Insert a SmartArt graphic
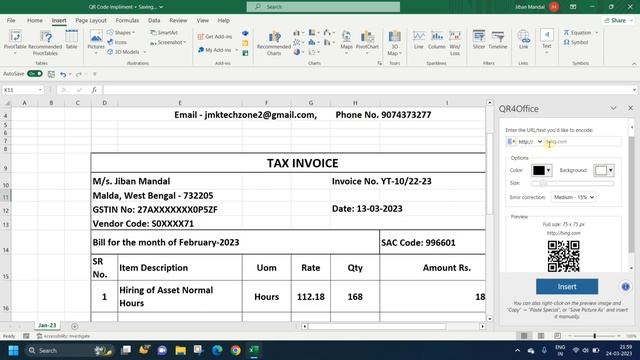640x360 pixels. pos(164,32)
